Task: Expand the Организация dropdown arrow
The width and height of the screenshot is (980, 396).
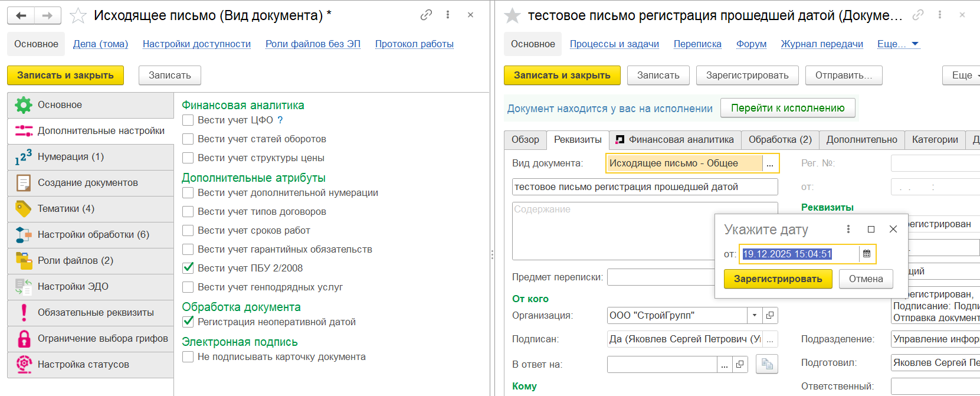Action: pyautogui.click(x=755, y=315)
